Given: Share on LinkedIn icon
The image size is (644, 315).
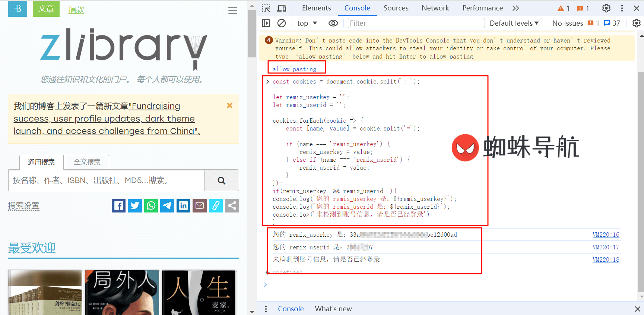Looking at the screenshot, I should click(x=183, y=206).
